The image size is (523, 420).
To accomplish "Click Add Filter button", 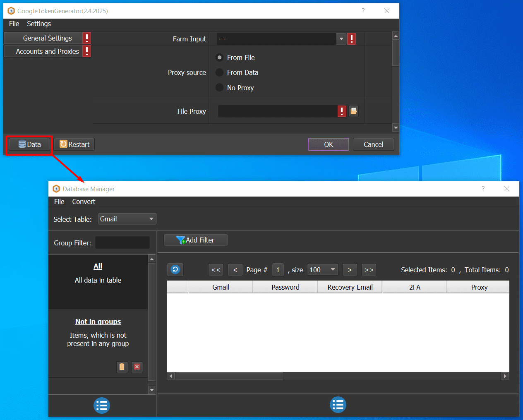I will pyautogui.click(x=196, y=240).
